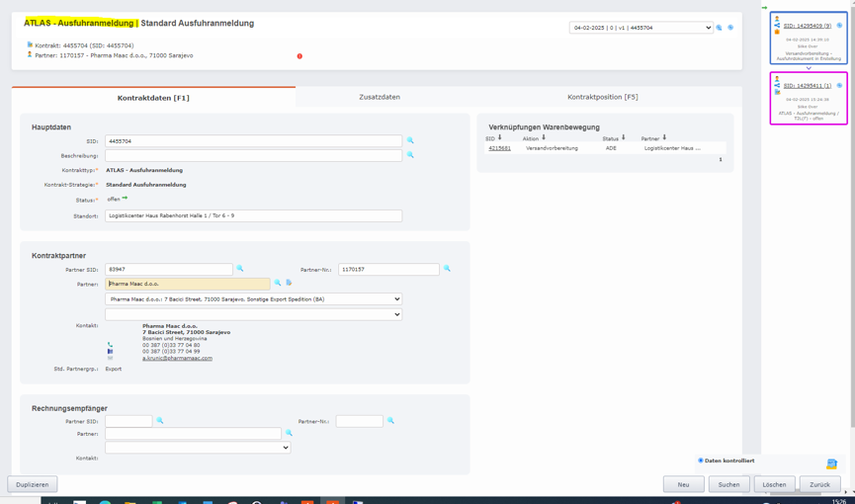This screenshot has height=504, width=855.
Task: Select the Daten kontrolliert radio button
Action: click(701, 461)
